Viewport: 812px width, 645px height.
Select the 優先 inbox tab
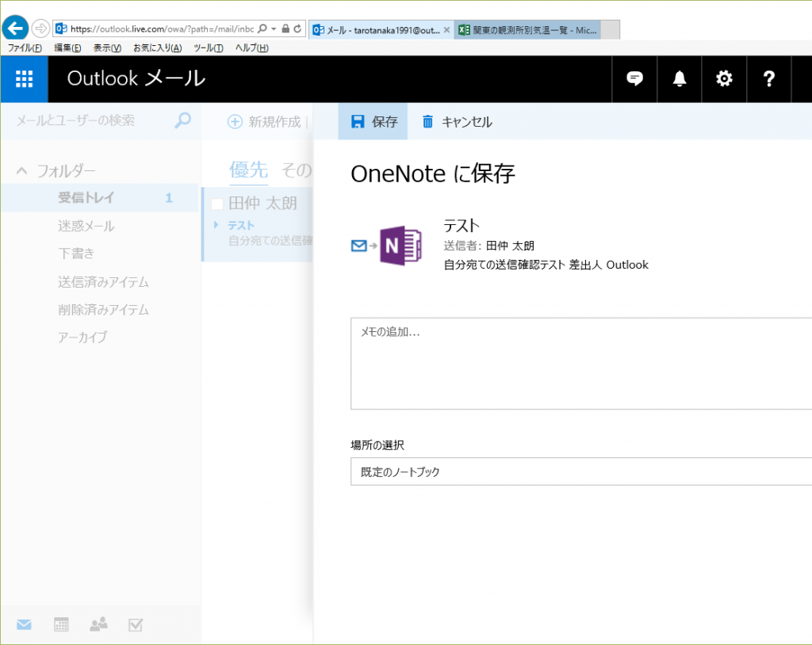(x=248, y=170)
